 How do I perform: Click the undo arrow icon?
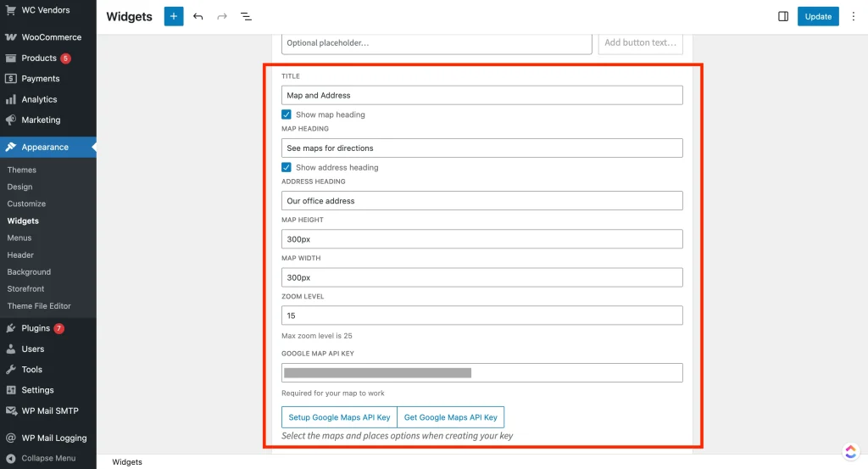pos(198,16)
